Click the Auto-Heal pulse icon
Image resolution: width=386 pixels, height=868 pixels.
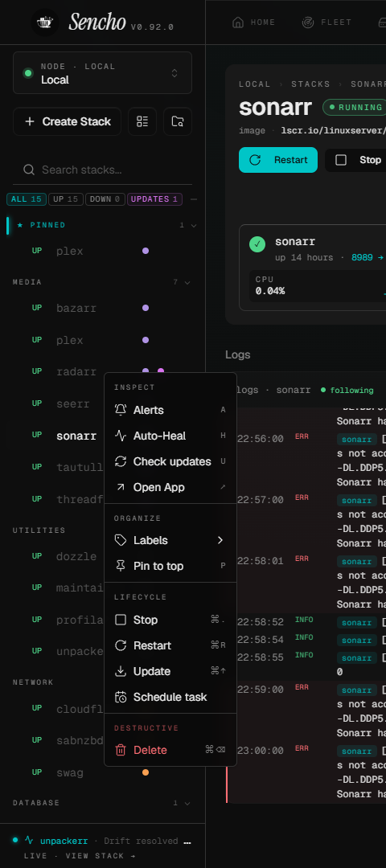[120, 436]
